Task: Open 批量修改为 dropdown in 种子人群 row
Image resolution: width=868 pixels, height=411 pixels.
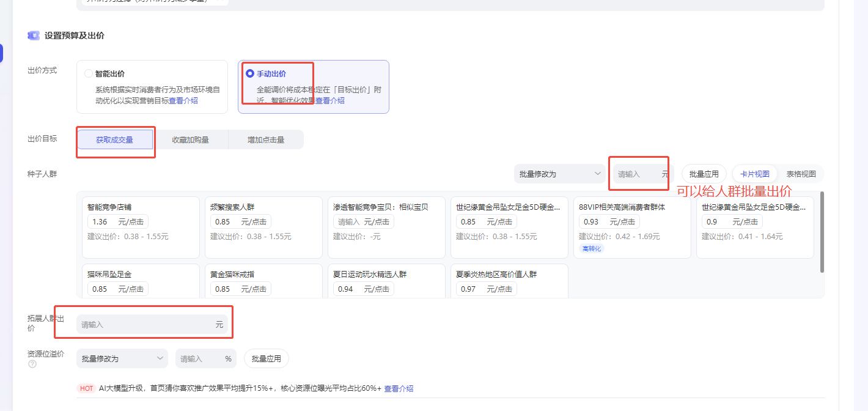Action: coord(560,174)
